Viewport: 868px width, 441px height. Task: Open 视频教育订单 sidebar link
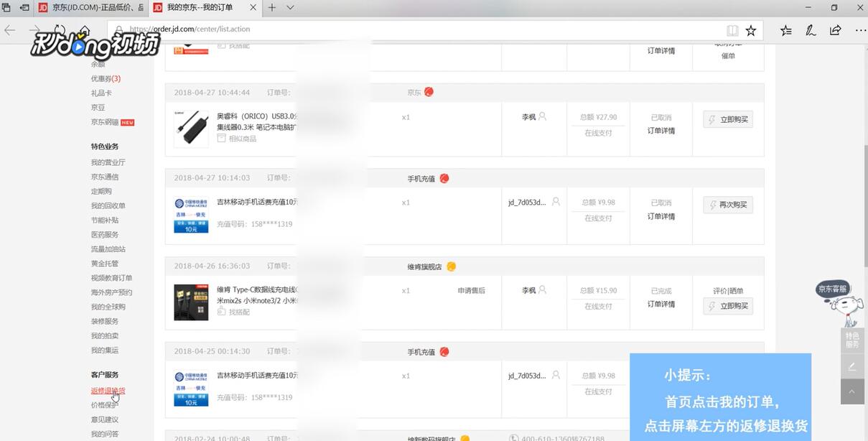pyautogui.click(x=111, y=278)
